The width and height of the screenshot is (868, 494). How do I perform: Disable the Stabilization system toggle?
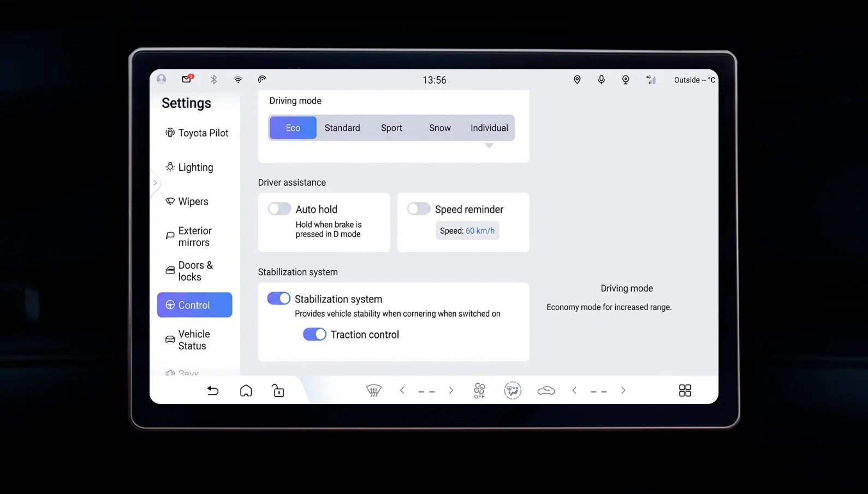point(278,298)
